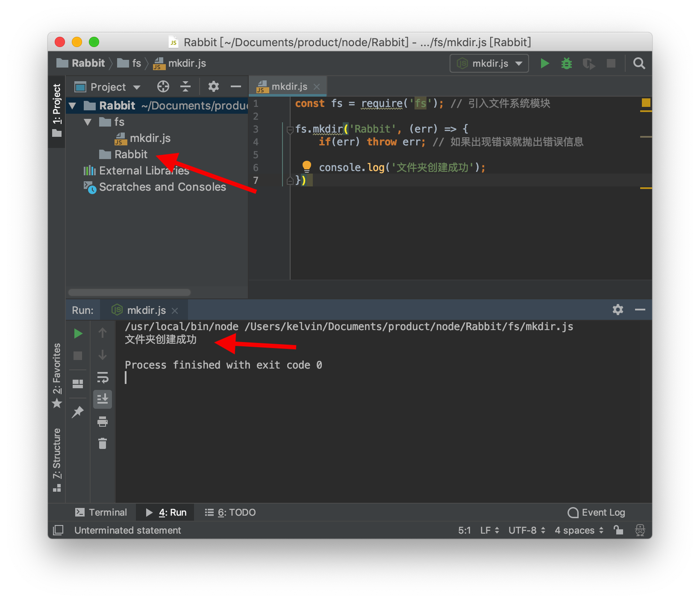Rerun mkdir.js from the Run panel play icon
The image size is (700, 602).
[x=78, y=333]
